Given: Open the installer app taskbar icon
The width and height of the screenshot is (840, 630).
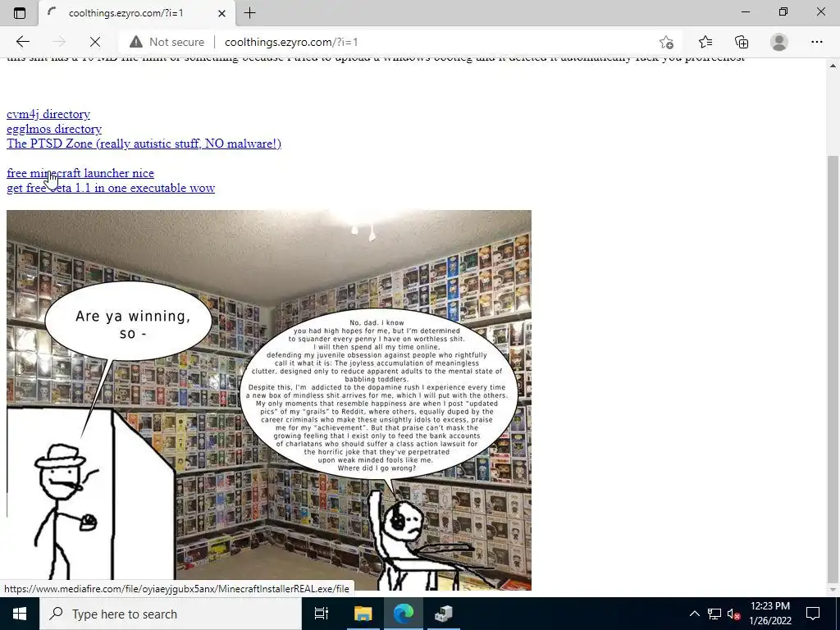Looking at the screenshot, I should pyautogui.click(x=444, y=614).
